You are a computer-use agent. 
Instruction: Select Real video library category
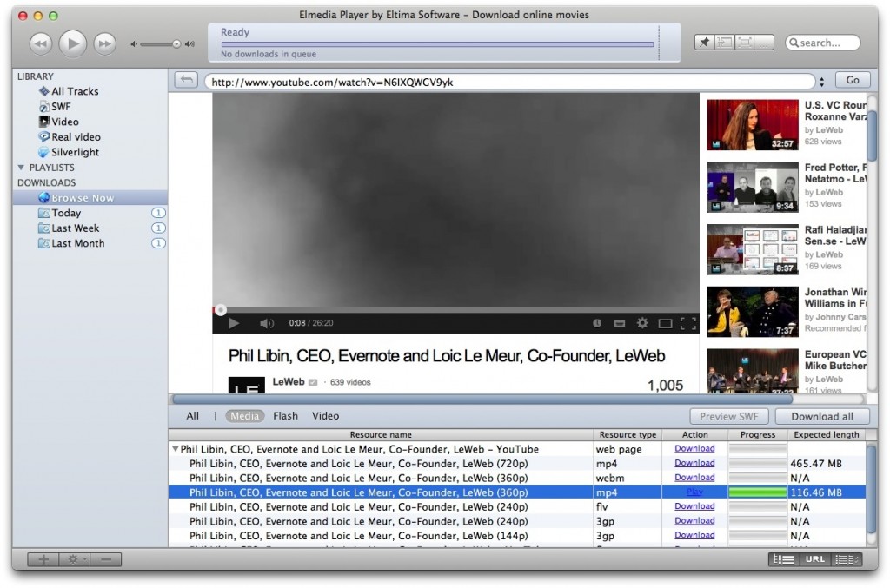(x=70, y=136)
